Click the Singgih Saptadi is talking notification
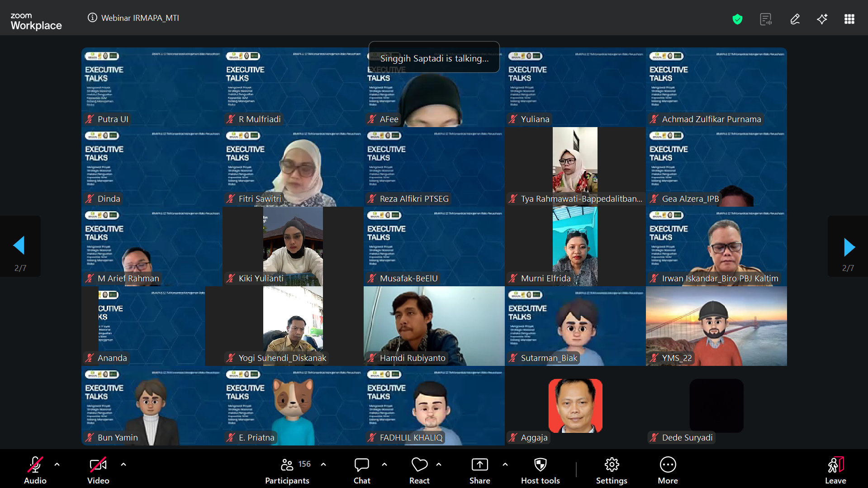 point(434,58)
